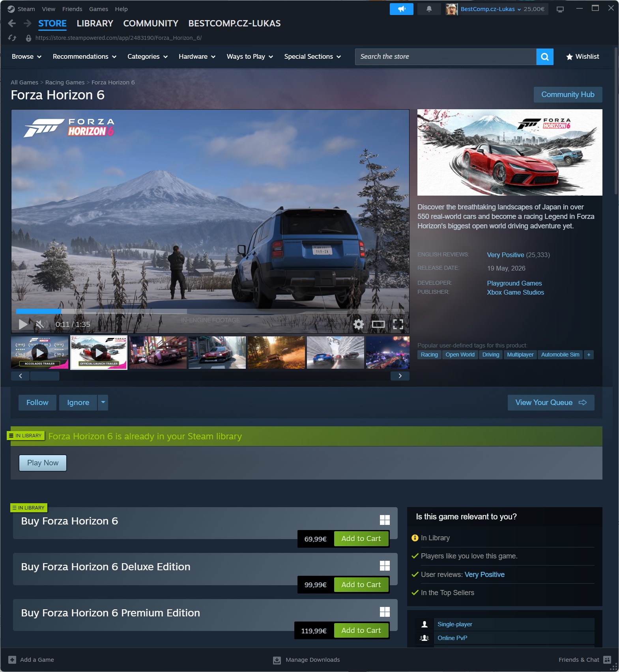619x672 pixels.
Task: Show next media thumbnails arrow
Action: pos(400,376)
